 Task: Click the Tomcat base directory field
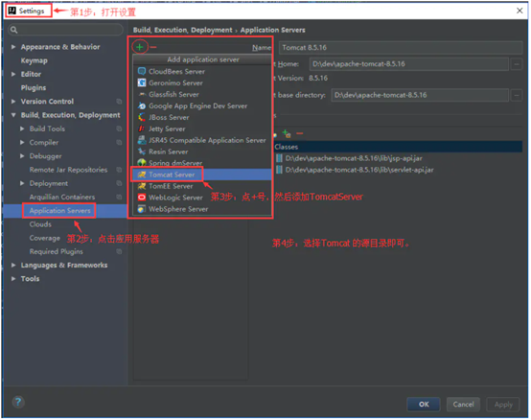[420, 95]
